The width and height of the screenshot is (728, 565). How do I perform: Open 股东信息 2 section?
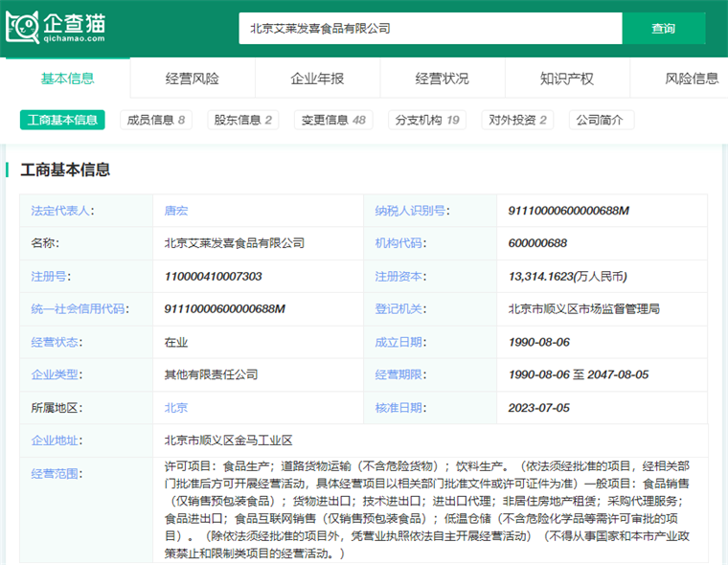tap(242, 120)
